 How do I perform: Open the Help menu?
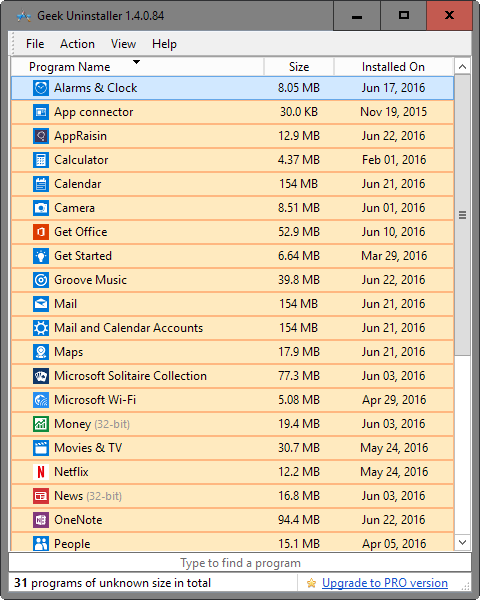164,44
